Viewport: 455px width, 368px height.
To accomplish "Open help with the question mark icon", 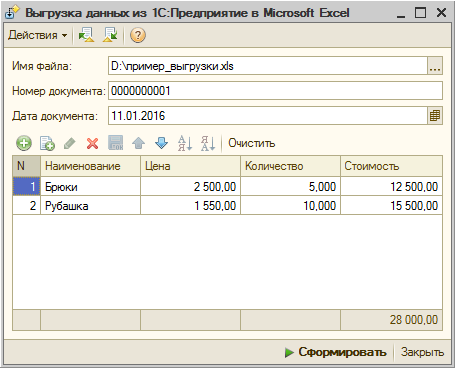I will click(x=138, y=35).
